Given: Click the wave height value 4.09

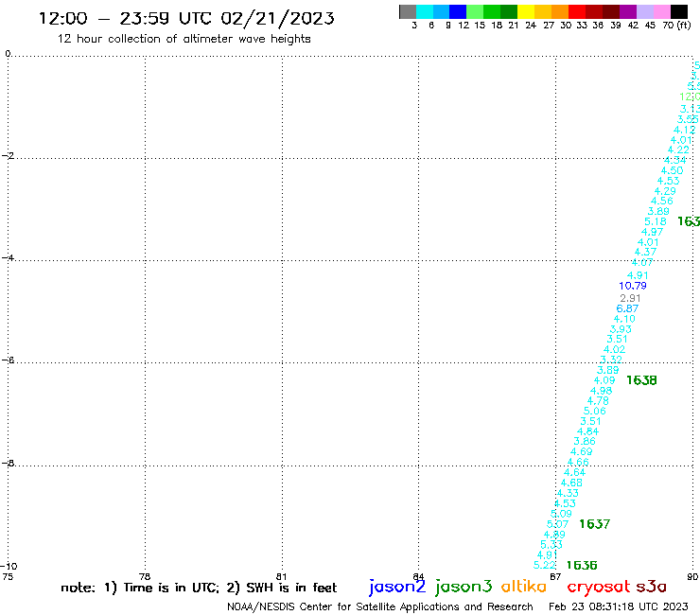Looking at the screenshot, I should tap(604, 380).
